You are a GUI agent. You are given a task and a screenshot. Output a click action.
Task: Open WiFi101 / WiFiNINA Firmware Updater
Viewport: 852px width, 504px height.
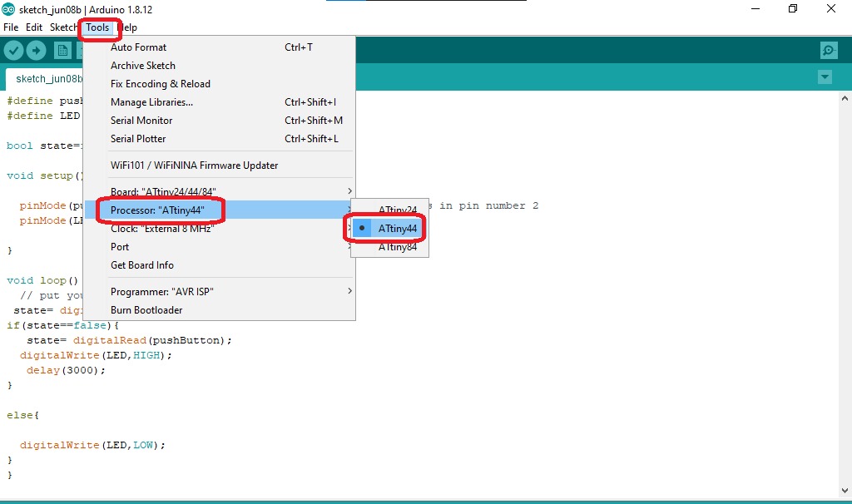pos(219,166)
